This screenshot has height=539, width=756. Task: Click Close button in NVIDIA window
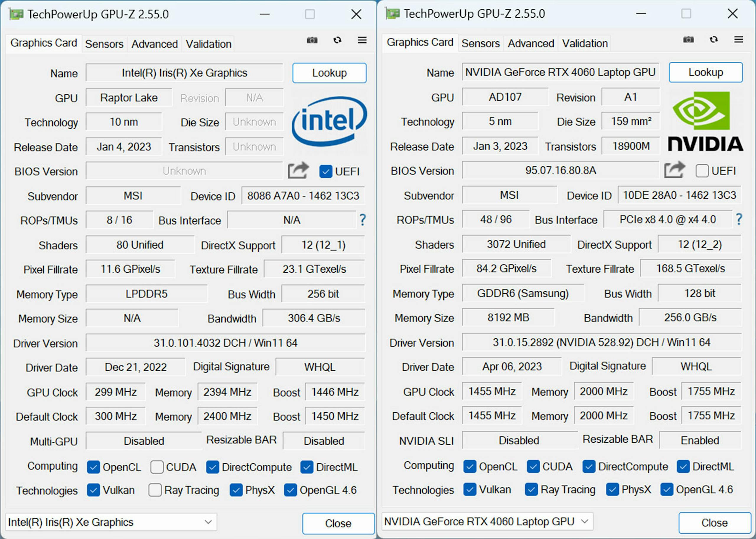(x=715, y=523)
